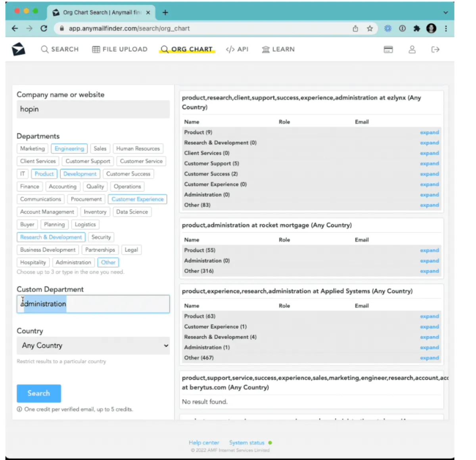Toggle the Security department tag
The image size is (476, 460).
point(101,237)
